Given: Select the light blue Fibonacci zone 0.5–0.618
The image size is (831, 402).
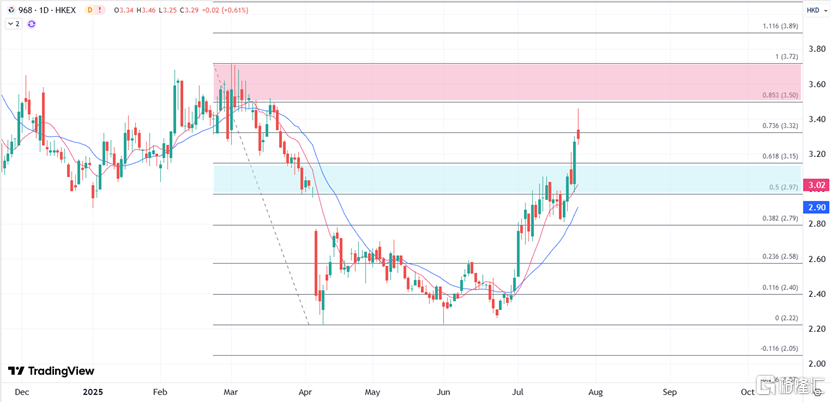Looking at the screenshot, I should (x=507, y=179).
